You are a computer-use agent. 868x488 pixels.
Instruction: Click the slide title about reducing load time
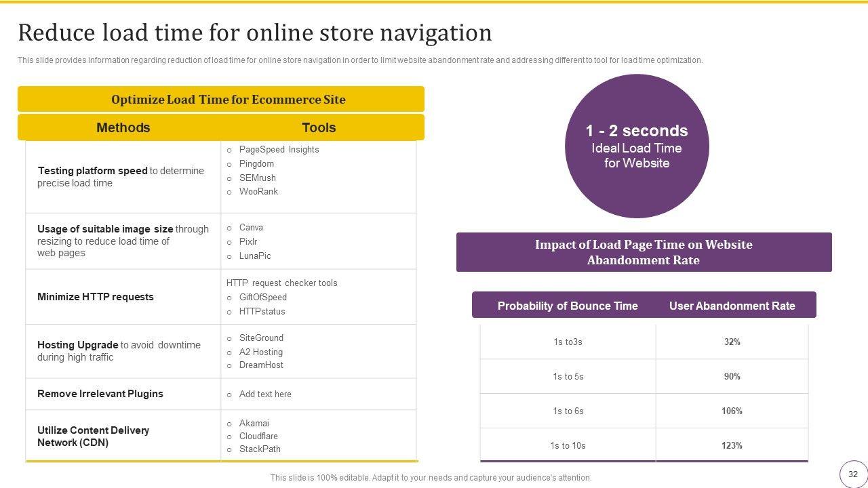coord(254,33)
